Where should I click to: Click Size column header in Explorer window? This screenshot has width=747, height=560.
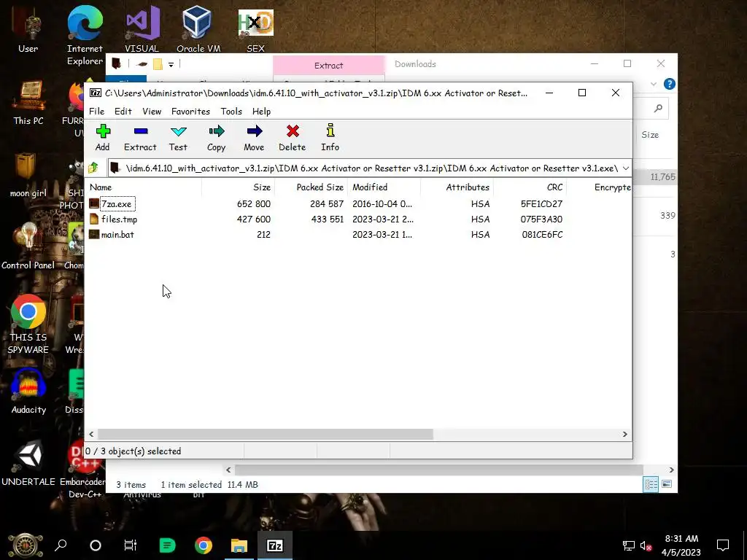click(650, 135)
